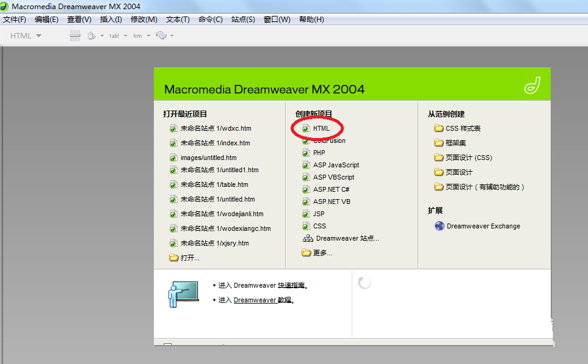Open the 窗口(W) menu
Screen dimensions: 588x364
277,20
